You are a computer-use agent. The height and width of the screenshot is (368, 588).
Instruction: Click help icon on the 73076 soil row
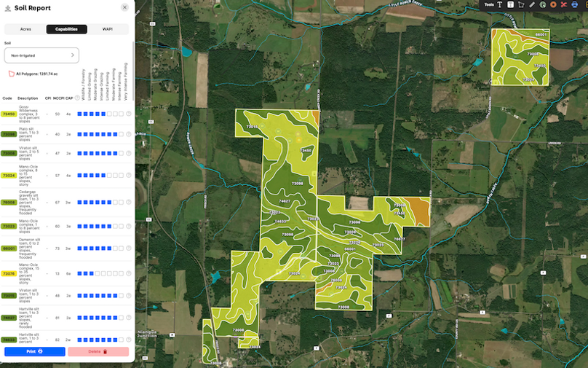click(x=129, y=273)
